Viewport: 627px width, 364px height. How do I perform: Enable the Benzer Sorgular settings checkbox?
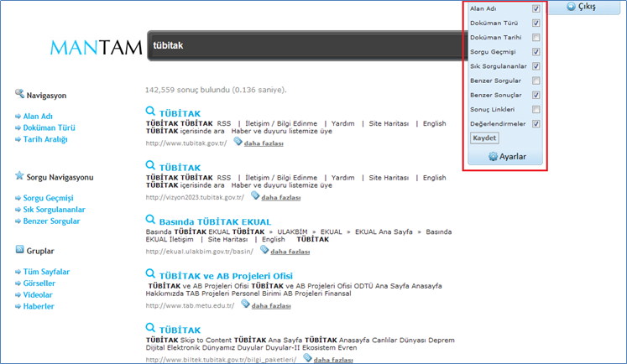(536, 81)
